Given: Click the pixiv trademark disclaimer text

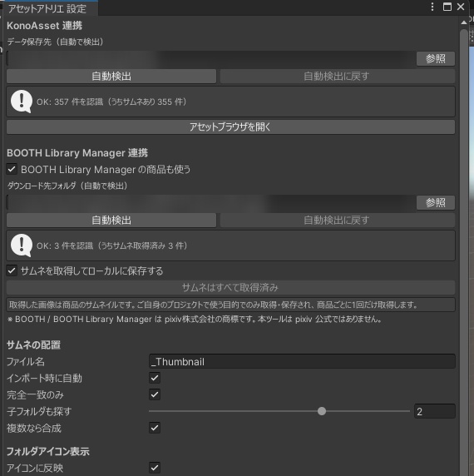Looking at the screenshot, I should click(x=194, y=320).
